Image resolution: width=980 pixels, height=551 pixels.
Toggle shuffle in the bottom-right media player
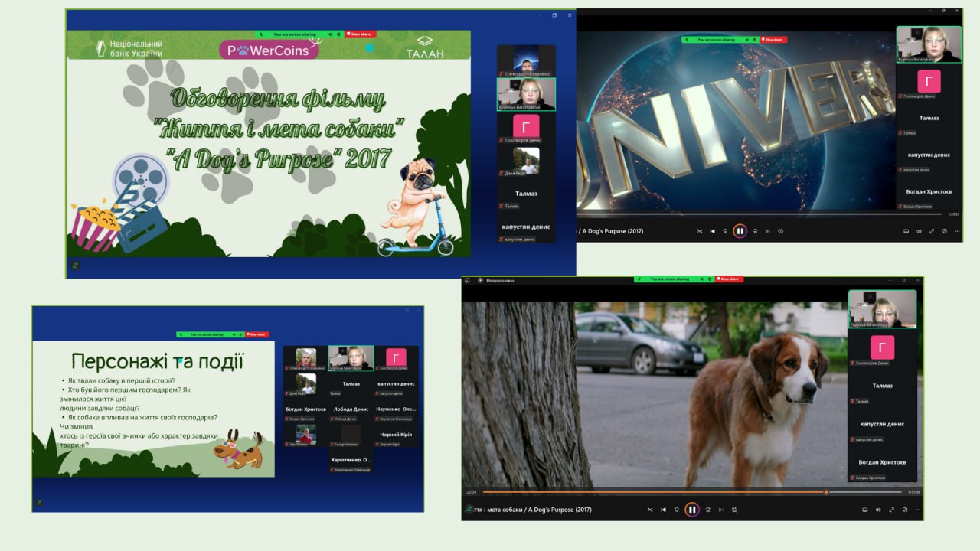[x=650, y=510]
